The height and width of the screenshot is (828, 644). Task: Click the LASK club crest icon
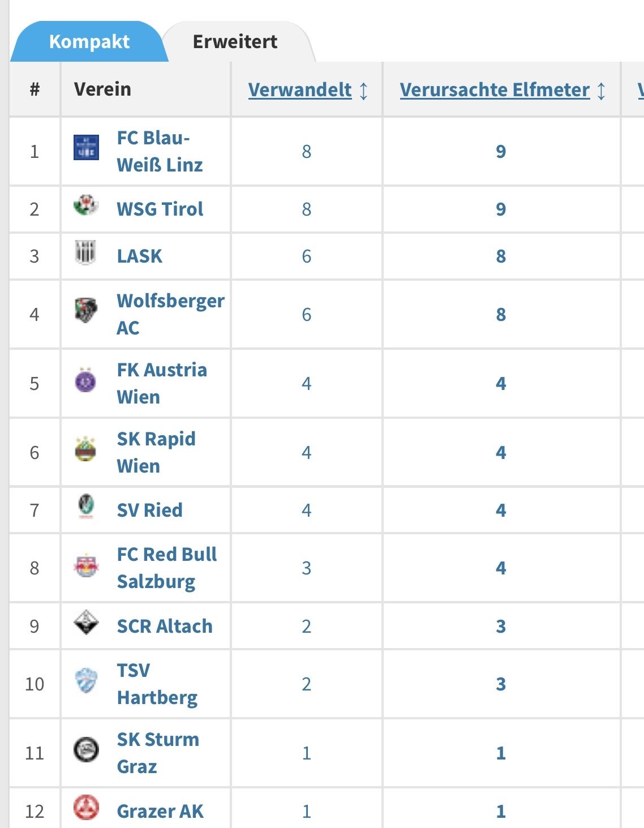(x=86, y=253)
